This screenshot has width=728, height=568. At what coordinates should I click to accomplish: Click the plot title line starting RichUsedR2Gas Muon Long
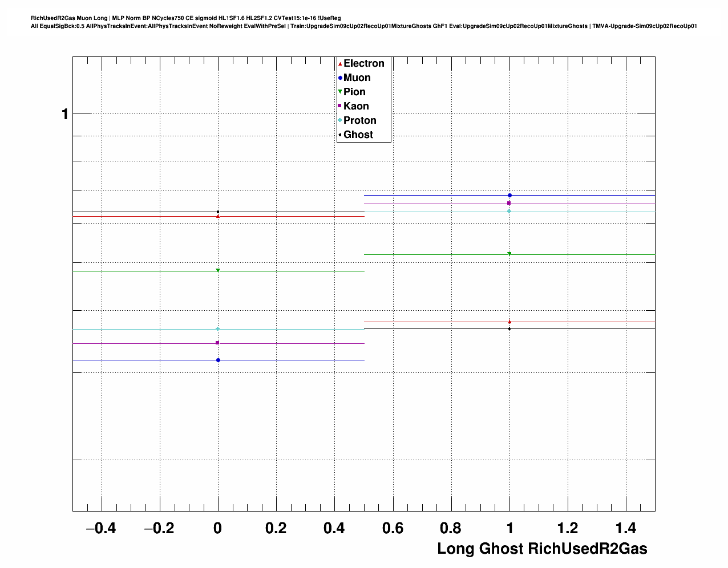pyautogui.click(x=185, y=18)
